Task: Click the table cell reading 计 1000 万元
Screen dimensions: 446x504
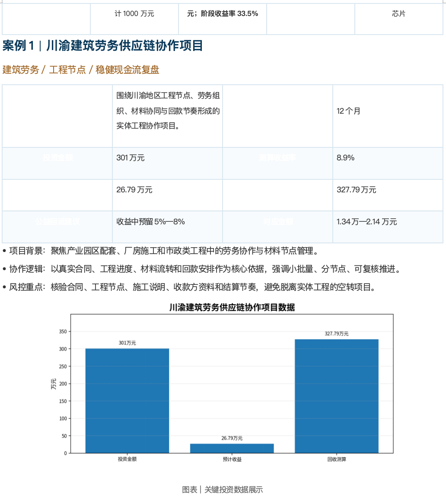Action: coord(134,19)
